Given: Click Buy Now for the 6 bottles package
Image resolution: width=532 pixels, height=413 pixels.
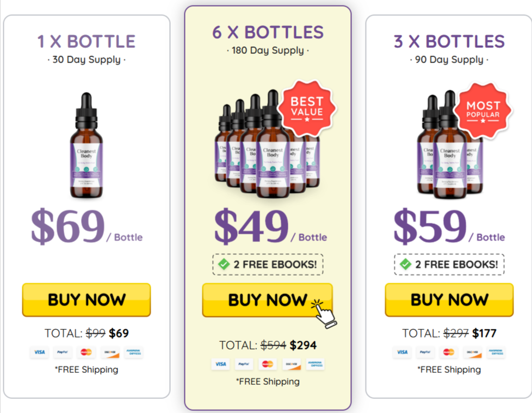Looking at the screenshot, I should (x=267, y=301).
